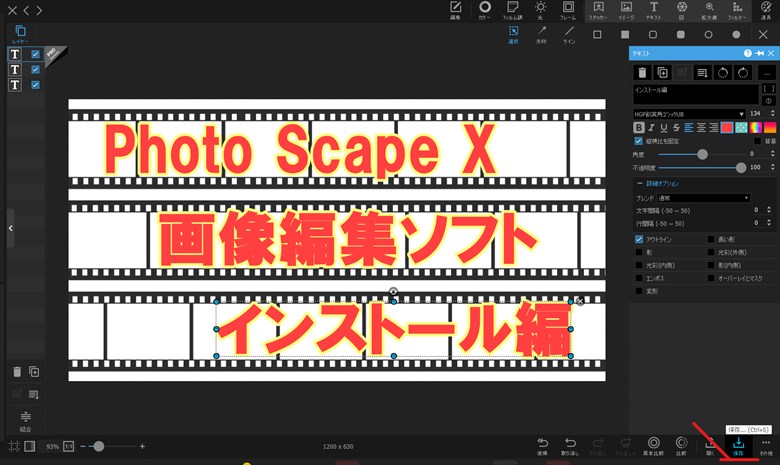Align the text to the right
Screen dimensions: 780x465
713,128
